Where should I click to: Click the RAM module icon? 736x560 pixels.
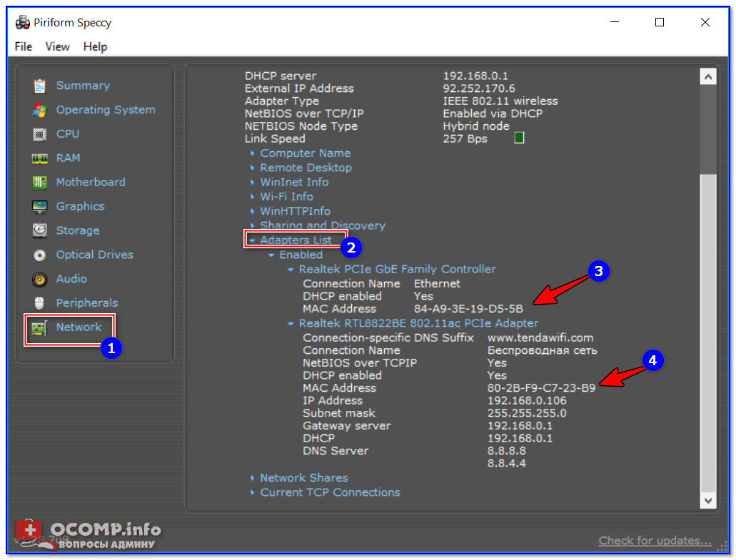pyautogui.click(x=40, y=158)
